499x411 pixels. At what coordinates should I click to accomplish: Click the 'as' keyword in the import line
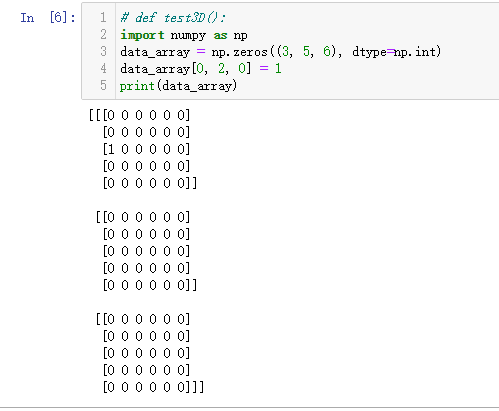pos(220,35)
